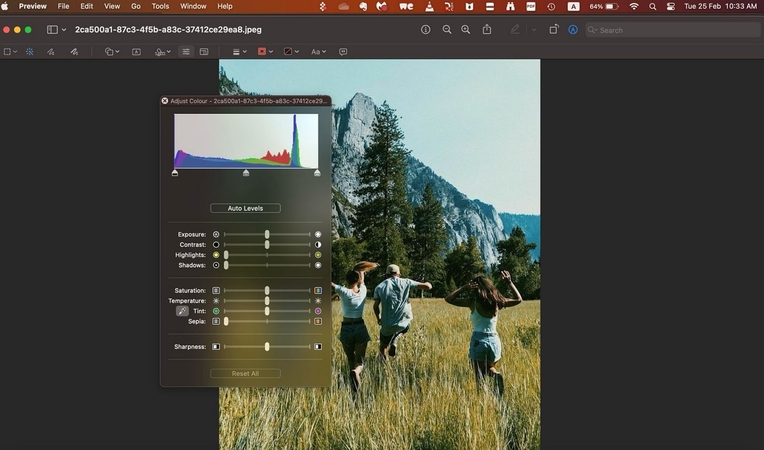Open the Aa text style dropdown
Image resolution: width=764 pixels, height=450 pixels.
point(319,52)
